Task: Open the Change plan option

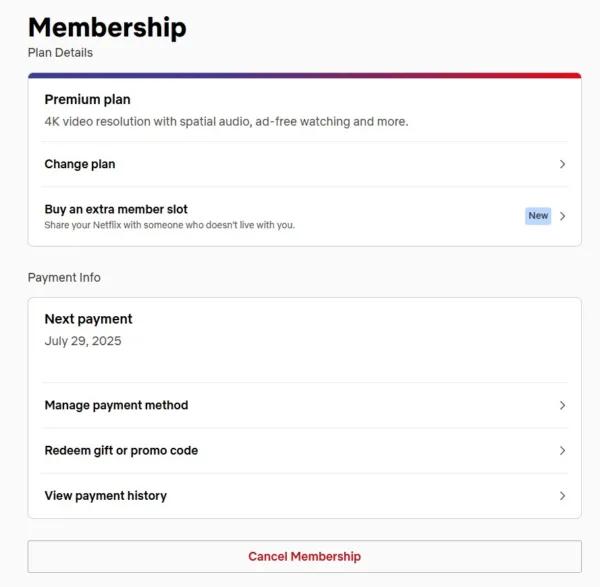Action: click(80, 164)
